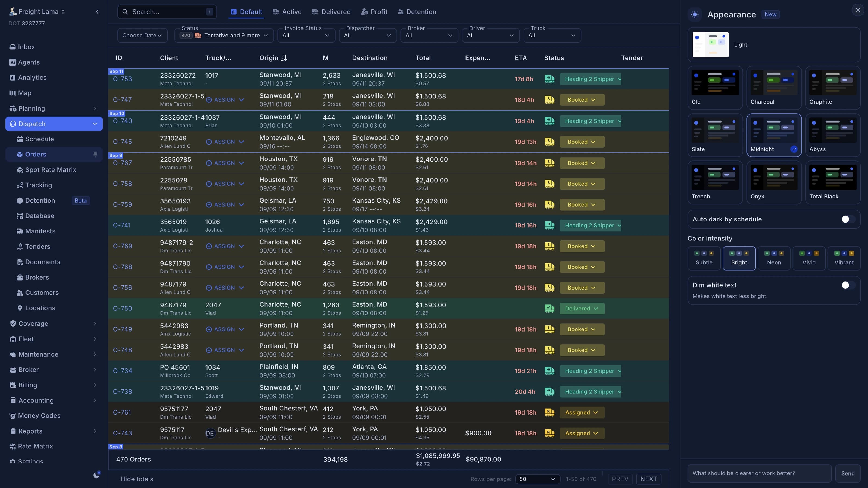Switch to the Active tab
This screenshot has width=868, height=488.
coord(287,12)
